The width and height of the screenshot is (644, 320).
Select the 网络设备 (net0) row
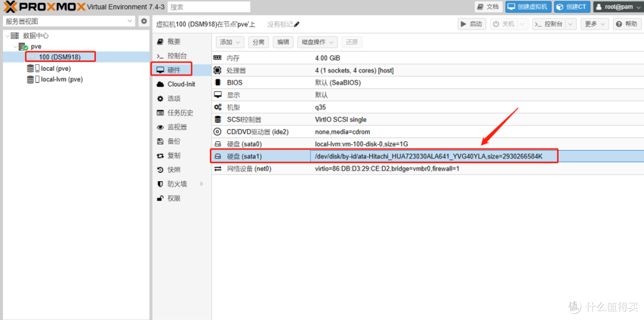428,169
